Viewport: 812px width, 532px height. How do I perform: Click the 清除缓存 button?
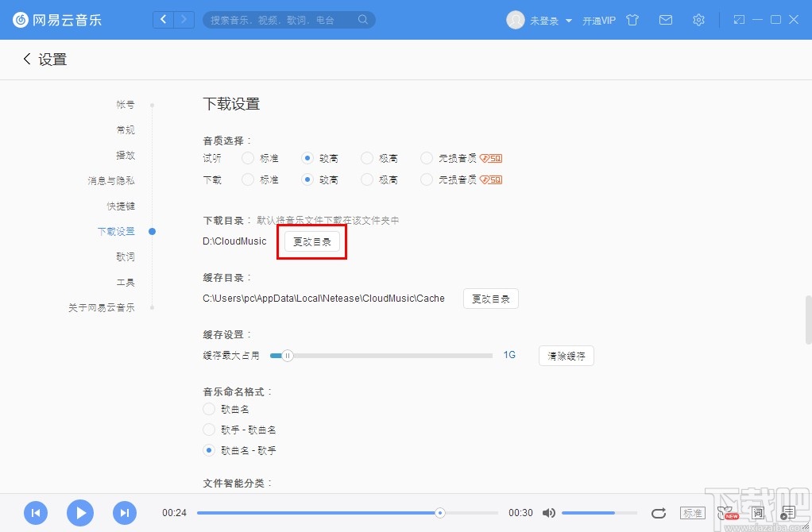(566, 356)
